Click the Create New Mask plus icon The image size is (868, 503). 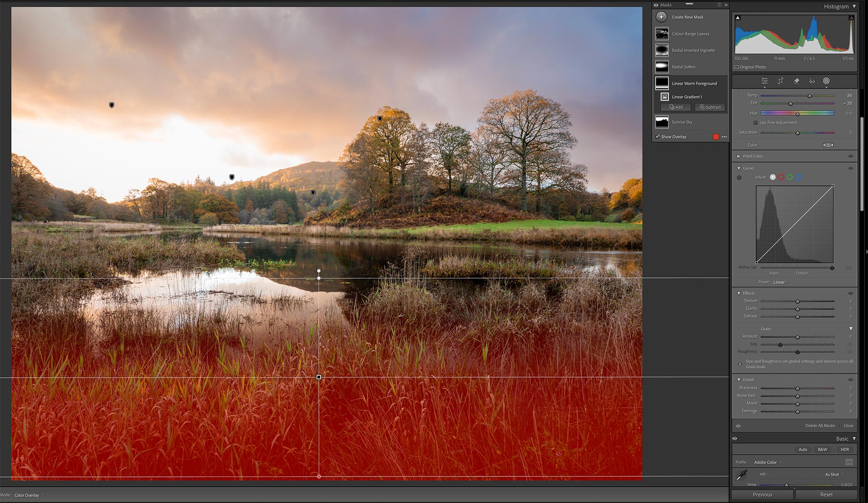(662, 17)
